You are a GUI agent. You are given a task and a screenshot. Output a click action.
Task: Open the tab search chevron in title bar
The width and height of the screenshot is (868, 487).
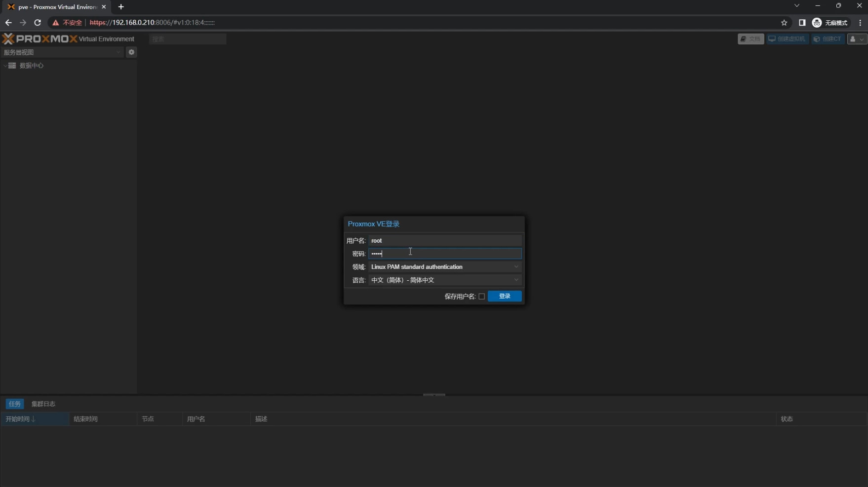pyautogui.click(x=796, y=6)
